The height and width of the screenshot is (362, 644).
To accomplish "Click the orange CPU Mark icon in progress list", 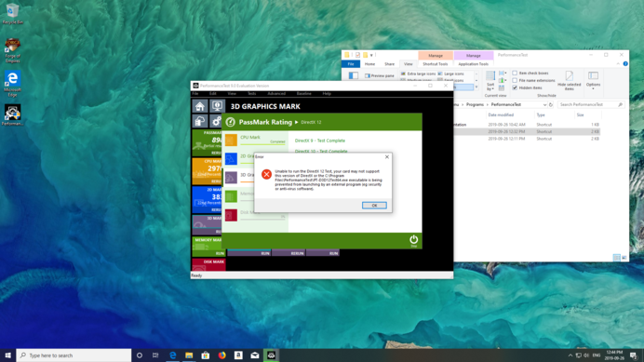I will click(231, 140).
